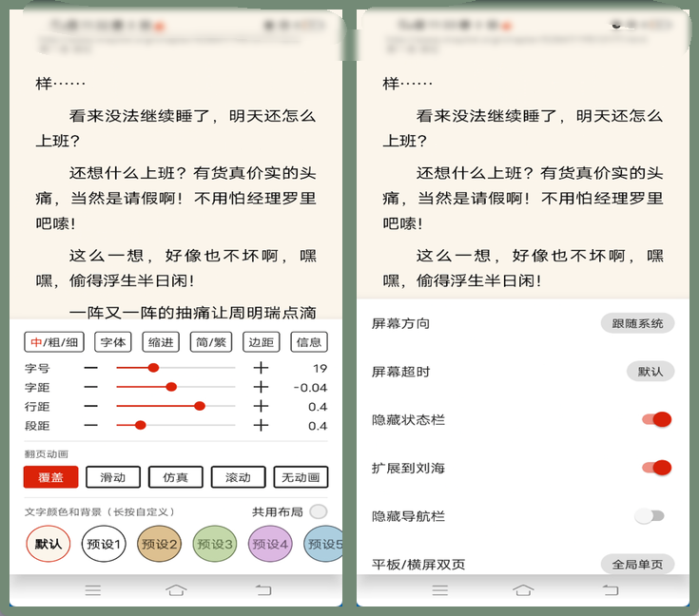This screenshot has width=699, height=616.
Task: Tap the back icon on left phone
Action: (x=263, y=590)
